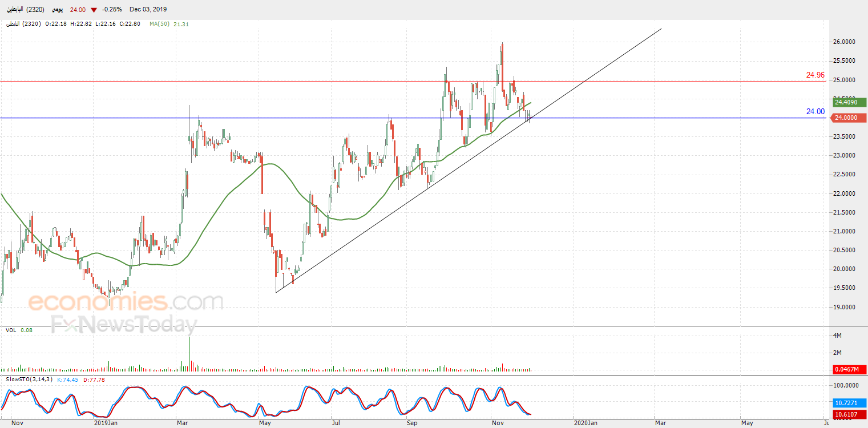Click the red 24.0000 last price tag
Image resolution: width=868 pixels, height=428 pixels.
pos(849,118)
